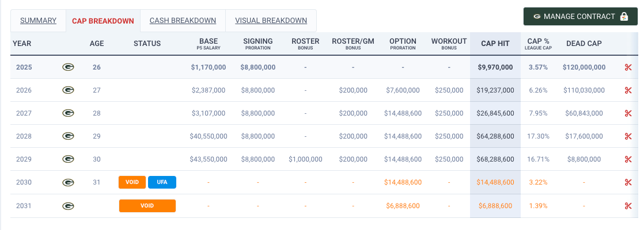This screenshot has height=230, width=644.
Task: Click the VOID badge in the 2031 row
Action: tap(147, 205)
